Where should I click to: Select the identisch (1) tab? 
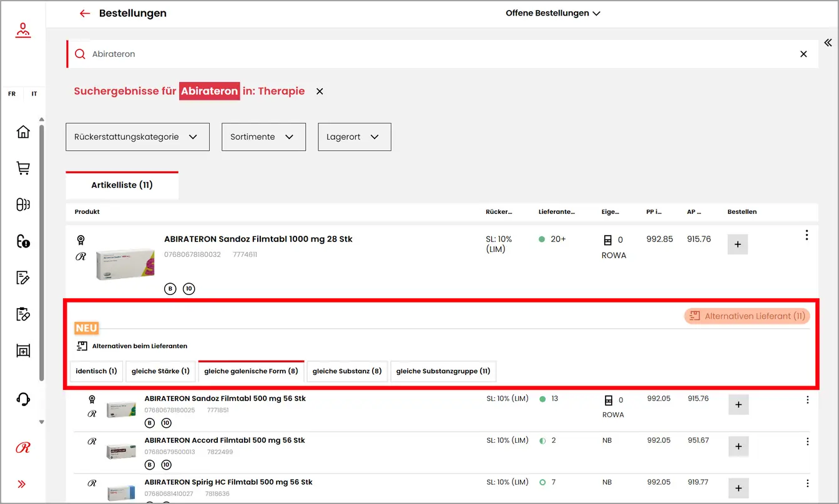[x=96, y=371]
